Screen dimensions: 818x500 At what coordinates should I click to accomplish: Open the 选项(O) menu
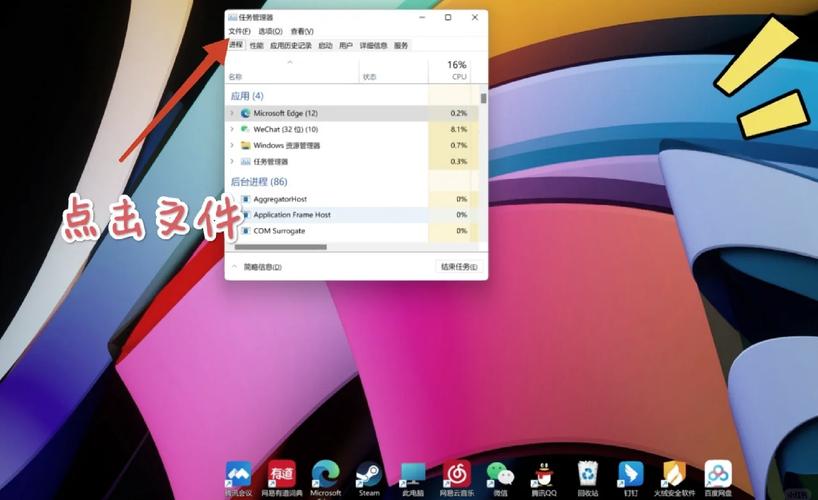[x=270, y=32]
